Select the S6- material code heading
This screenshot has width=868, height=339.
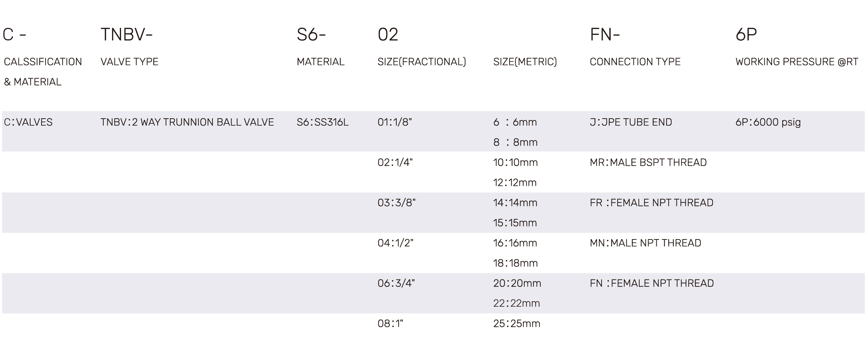(x=311, y=35)
